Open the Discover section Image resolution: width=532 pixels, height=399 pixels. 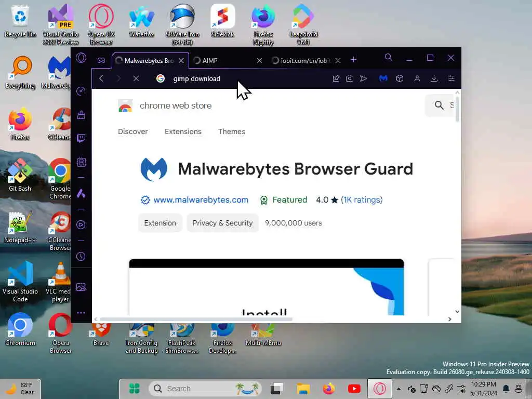click(x=132, y=131)
